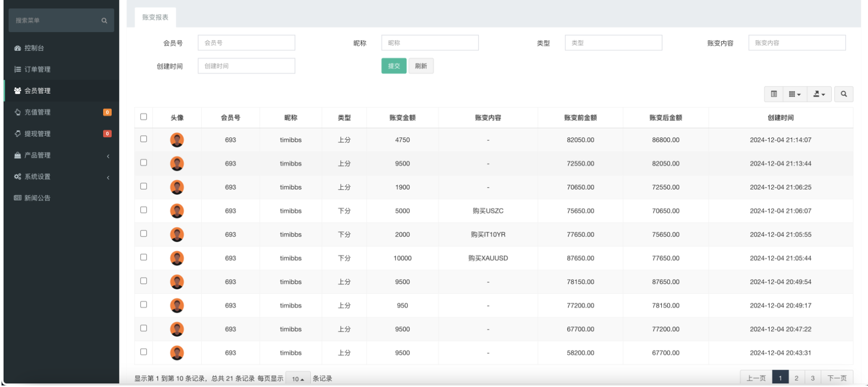
Task: Select 会员管理 in the sidebar menu
Action: (x=38, y=91)
